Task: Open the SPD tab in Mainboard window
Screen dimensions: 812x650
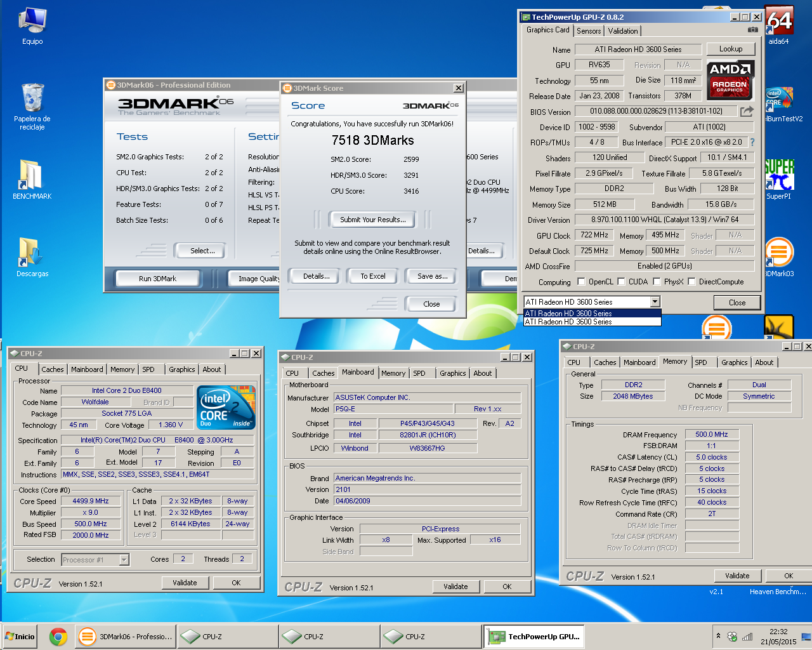Action: tap(419, 373)
